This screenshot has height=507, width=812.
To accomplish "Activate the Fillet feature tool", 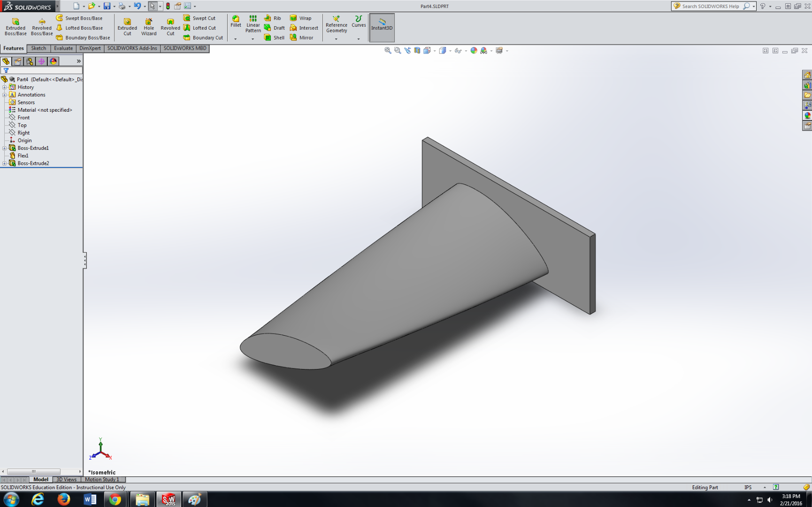I will [x=236, y=23].
